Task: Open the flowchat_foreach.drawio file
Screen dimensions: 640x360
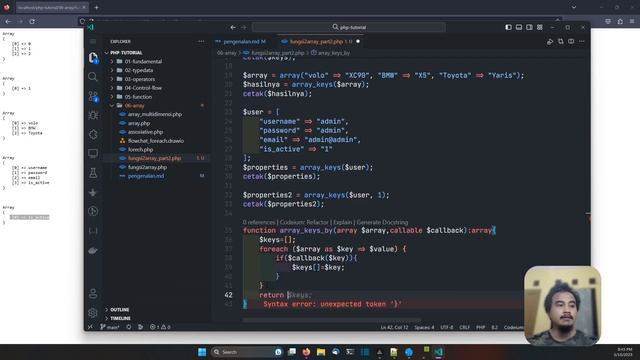Action: point(156,141)
